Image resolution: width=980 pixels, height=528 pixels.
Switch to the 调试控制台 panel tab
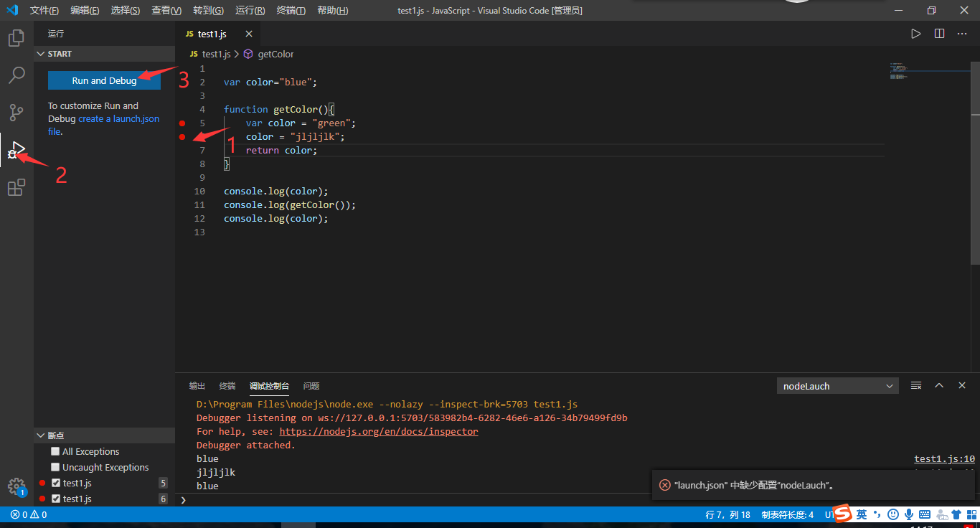tap(270, 386)
